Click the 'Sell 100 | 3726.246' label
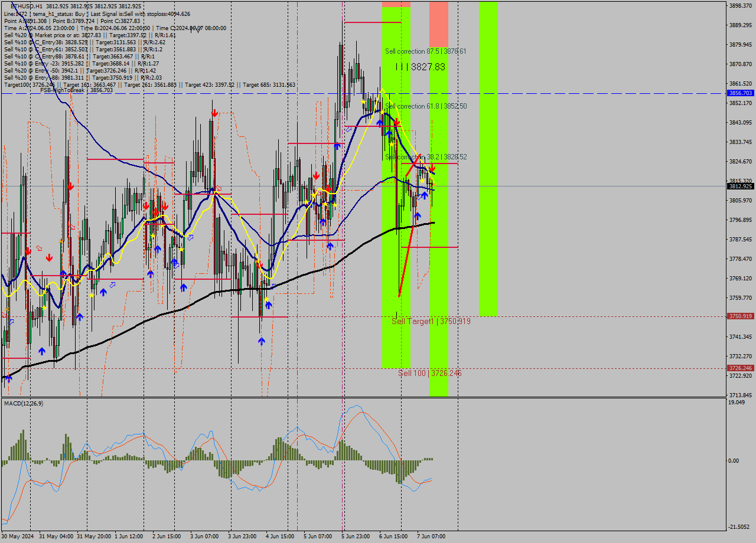The height and width of the screenshot is (543, 756). coord(429,374)
